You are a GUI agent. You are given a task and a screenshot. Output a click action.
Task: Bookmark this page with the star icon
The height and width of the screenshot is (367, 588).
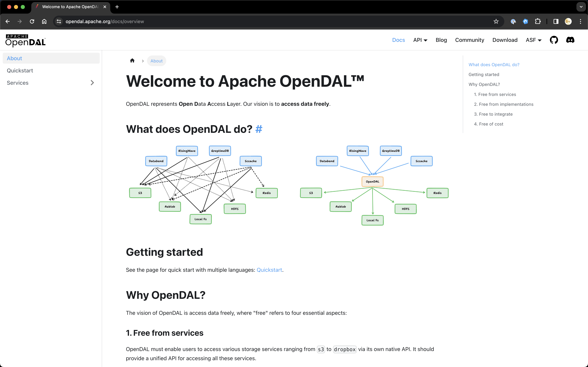pyautogui.click(x=496, y=21)
